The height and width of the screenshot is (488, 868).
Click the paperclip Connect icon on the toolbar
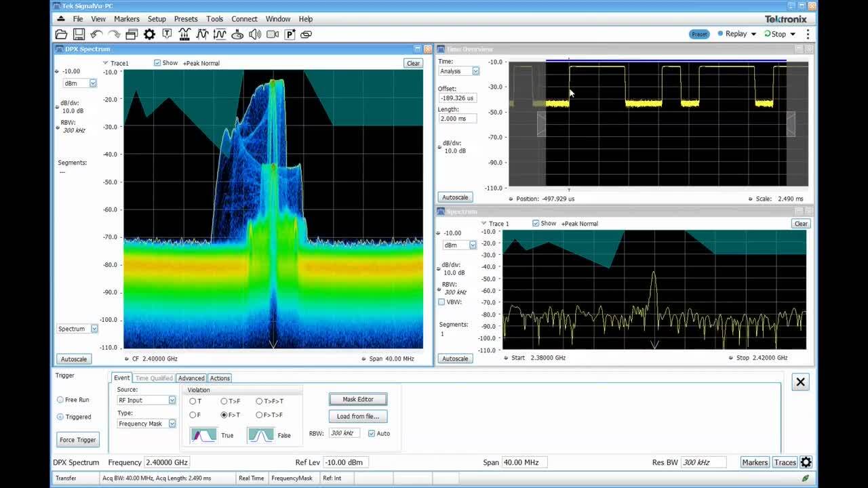(x=307, y=34)
